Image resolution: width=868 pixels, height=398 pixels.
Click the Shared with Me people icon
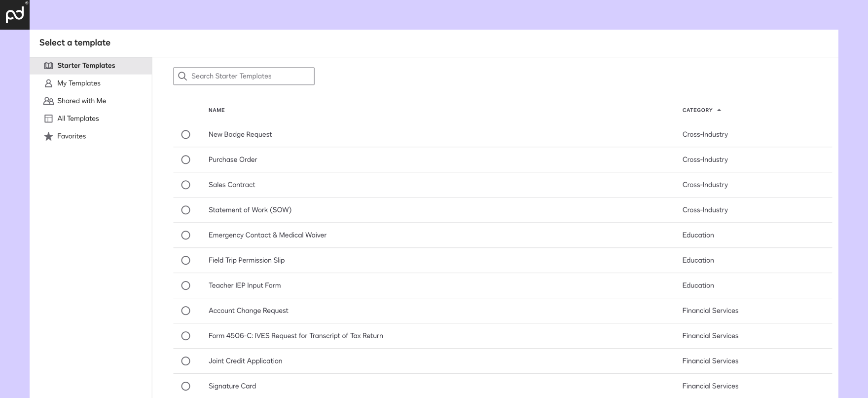[x=48, y=101]
